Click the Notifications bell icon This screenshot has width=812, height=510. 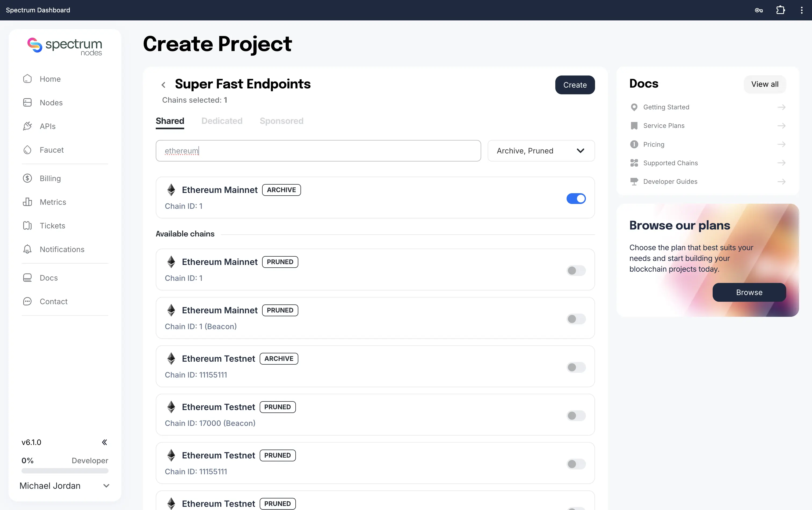[27, 249]
